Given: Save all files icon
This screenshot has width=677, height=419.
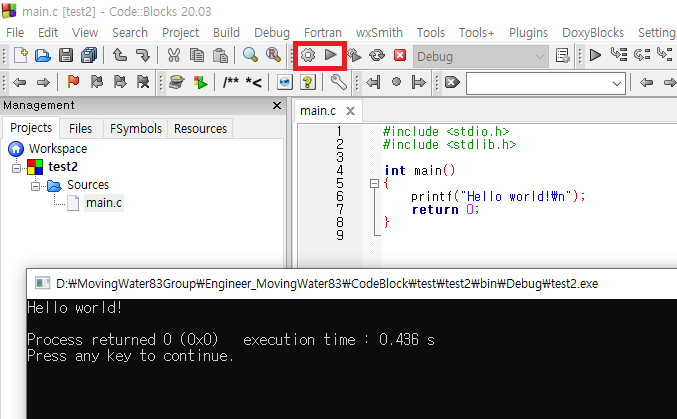Looking at the screenshot, I should coord(89,55).
